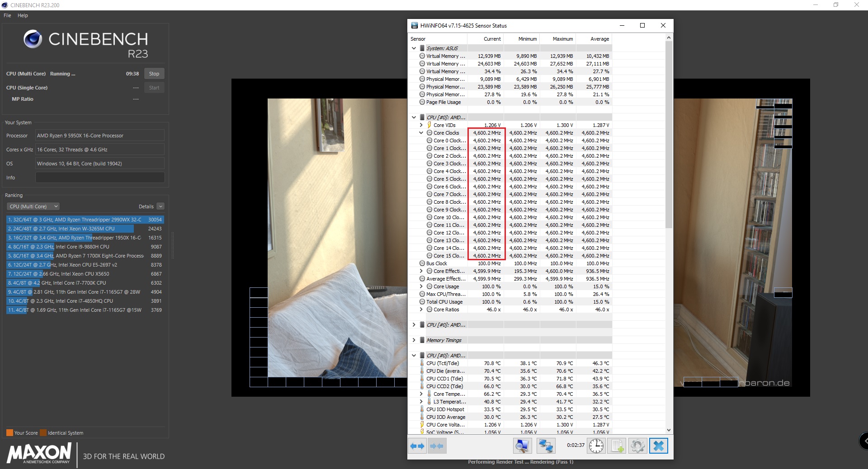Click the shrink columns arrows icon

coord(437,446)
